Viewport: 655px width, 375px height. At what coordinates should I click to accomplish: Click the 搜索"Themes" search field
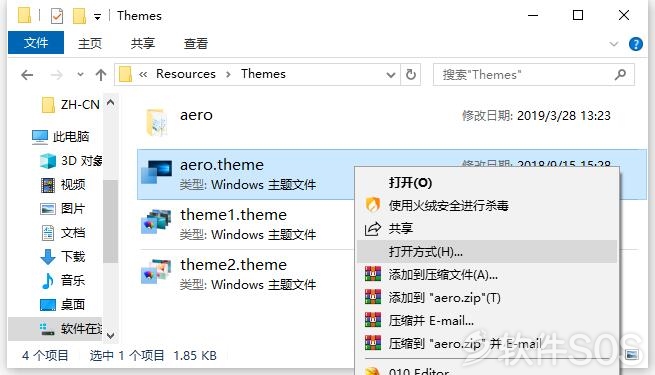click(x=526, y=75)
